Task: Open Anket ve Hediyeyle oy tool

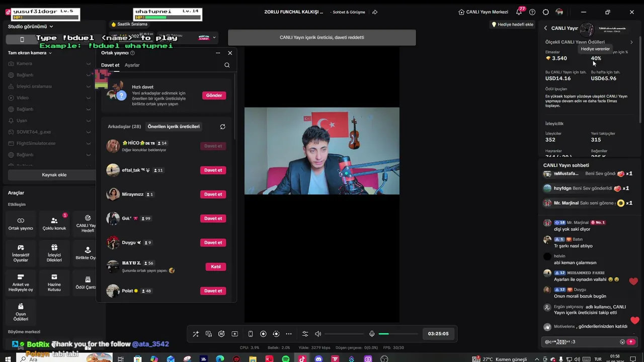Action: point(21,283)
